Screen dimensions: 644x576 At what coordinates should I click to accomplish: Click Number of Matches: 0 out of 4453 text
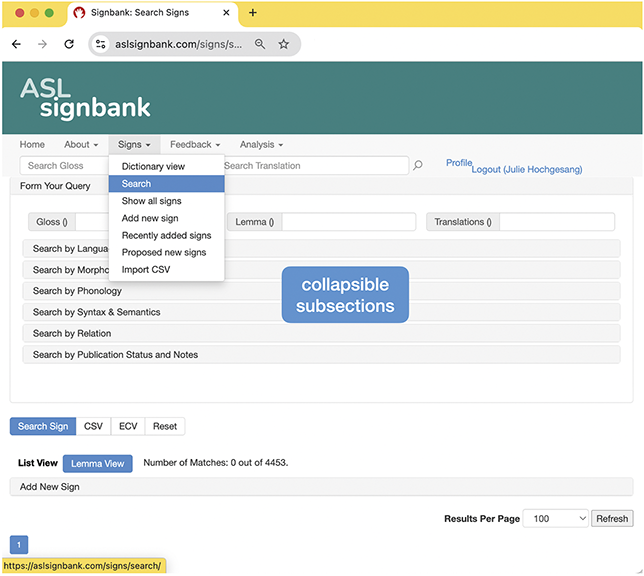216,463
